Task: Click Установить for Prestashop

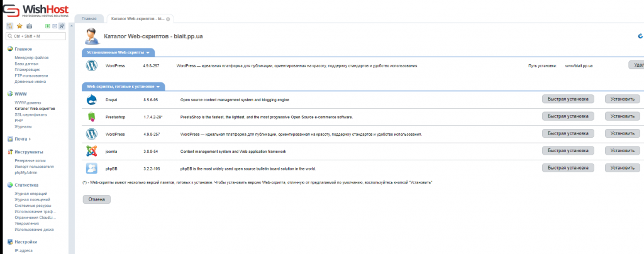Action: tap(622, 116)
